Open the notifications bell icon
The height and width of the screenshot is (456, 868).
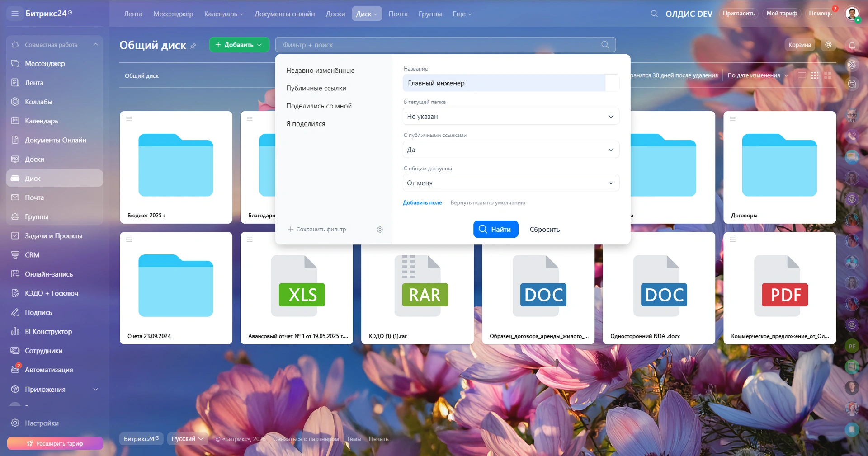tap(852, 45)
